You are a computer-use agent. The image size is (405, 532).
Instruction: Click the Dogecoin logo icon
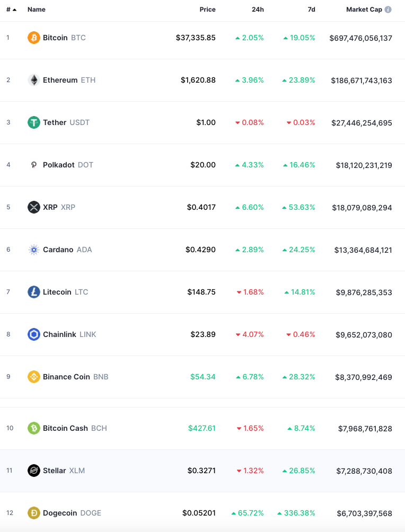[33, 513]
